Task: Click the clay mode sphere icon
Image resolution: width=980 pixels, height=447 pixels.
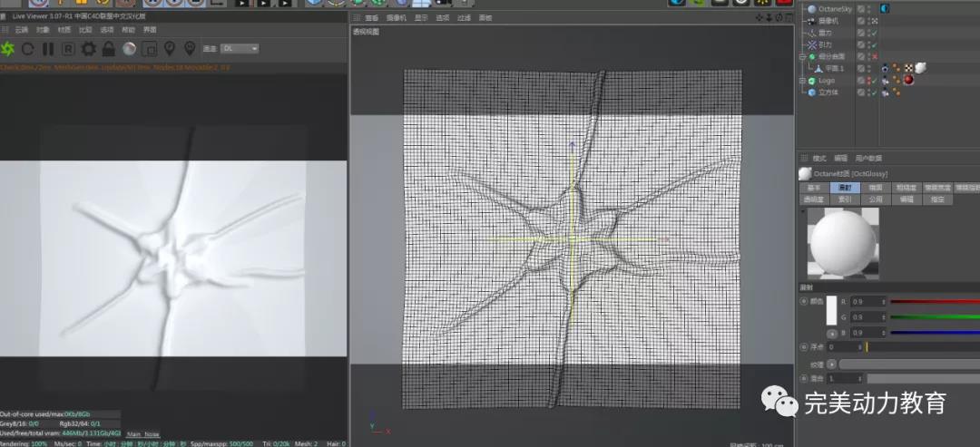Action: tap(130, 48)
